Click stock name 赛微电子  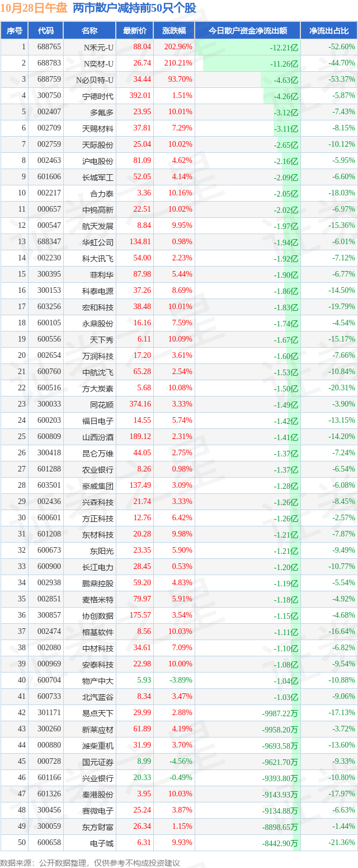coord(98,810)
